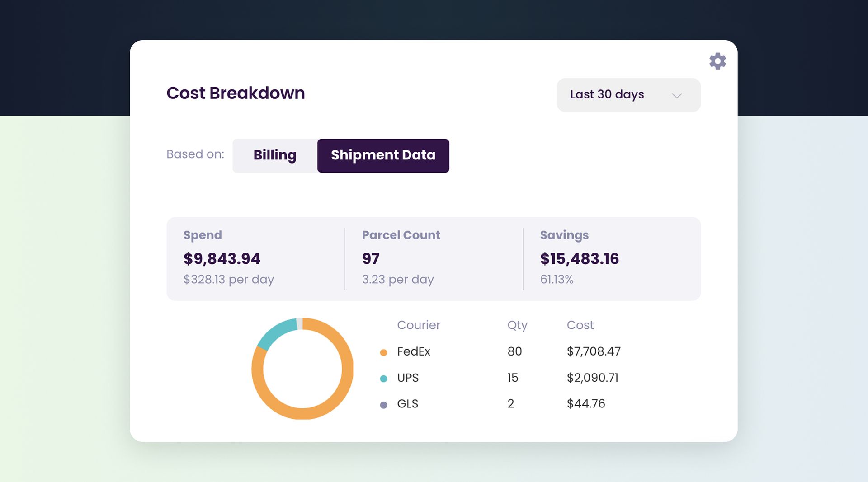Click the Cost Breakdown title
The height and width of the screenshot is (482, 868).
[x=236, y=93]
